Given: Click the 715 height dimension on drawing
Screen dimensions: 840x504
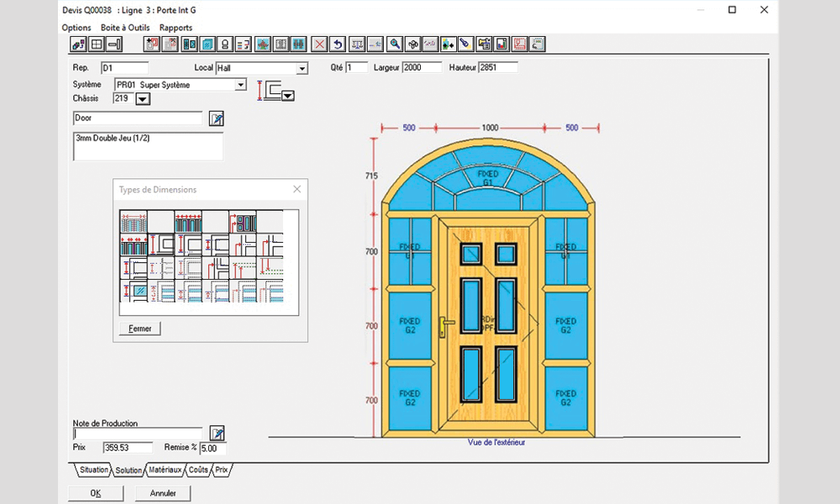Looking at the screenshot, I should tap(371, 176).
